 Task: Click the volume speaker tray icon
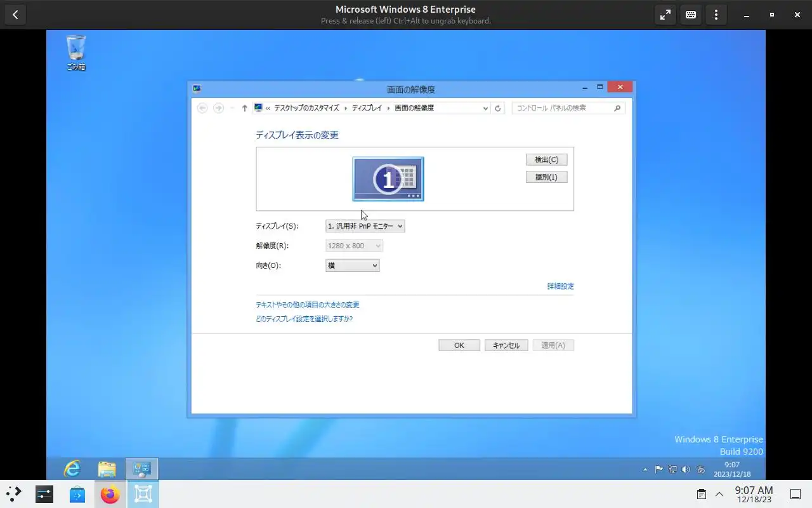tap(686, 470)
